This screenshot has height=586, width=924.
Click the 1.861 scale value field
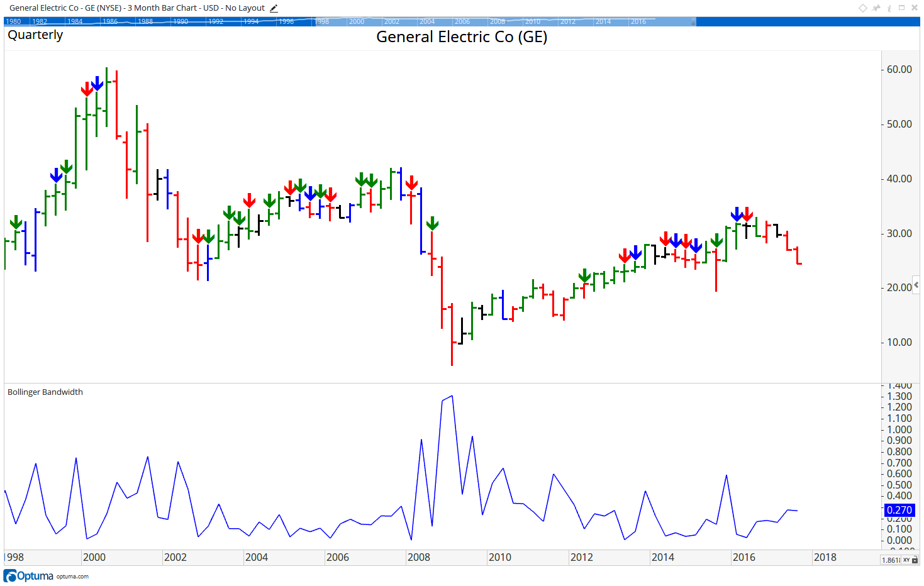tap(891, 560)
